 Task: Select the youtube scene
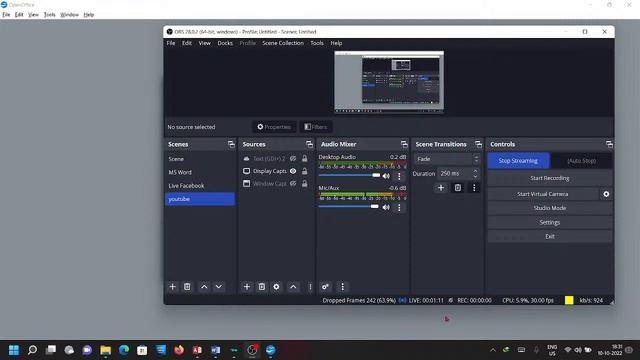click(x=200, y=199)
